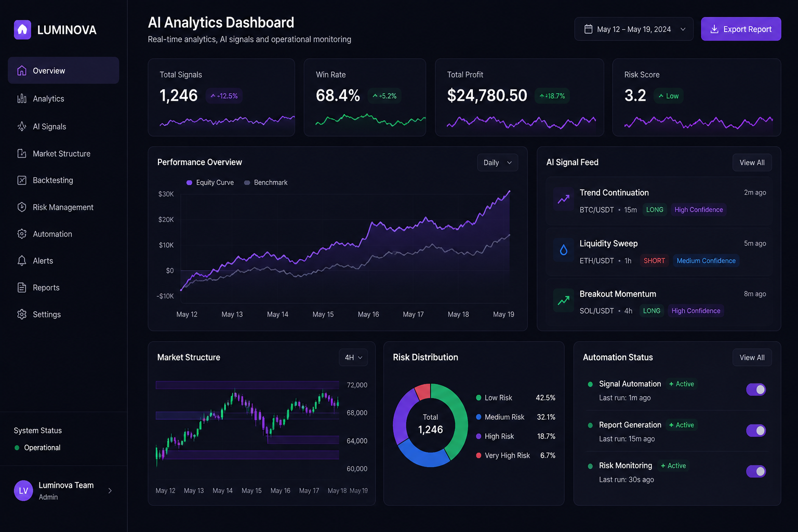Click the Risk Score Low badge

pos(668,96)
